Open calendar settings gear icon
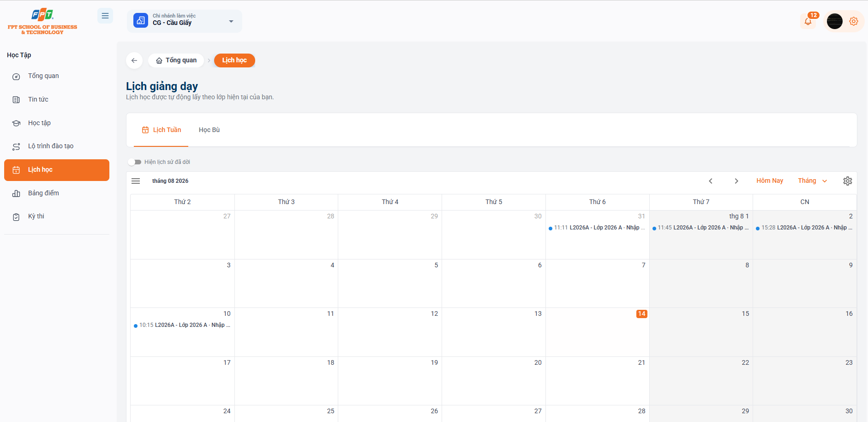This screenshot has width=868, height=422. click(848, 181)
